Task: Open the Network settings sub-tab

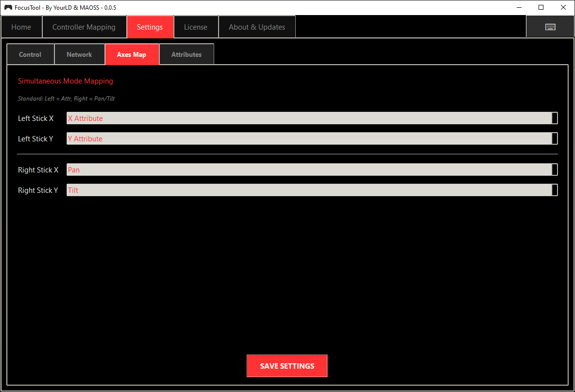Action: click(79, 54)
